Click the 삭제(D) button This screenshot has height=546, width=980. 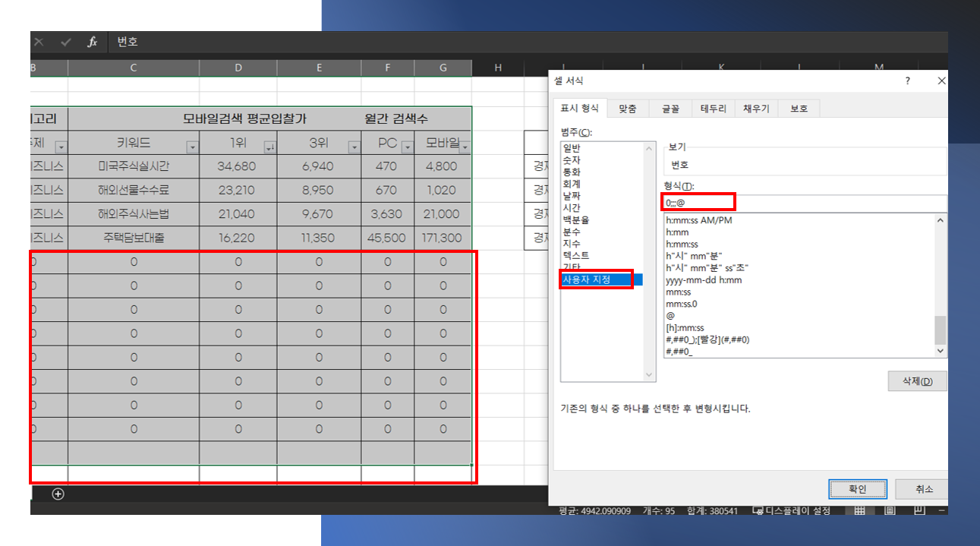click(x=917, y=380)
